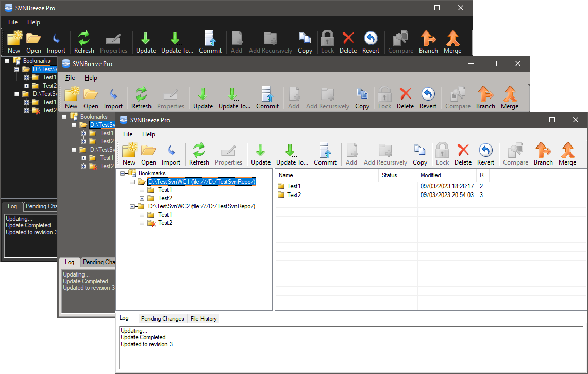Click Add Recursively in front window

click(385, 154)
